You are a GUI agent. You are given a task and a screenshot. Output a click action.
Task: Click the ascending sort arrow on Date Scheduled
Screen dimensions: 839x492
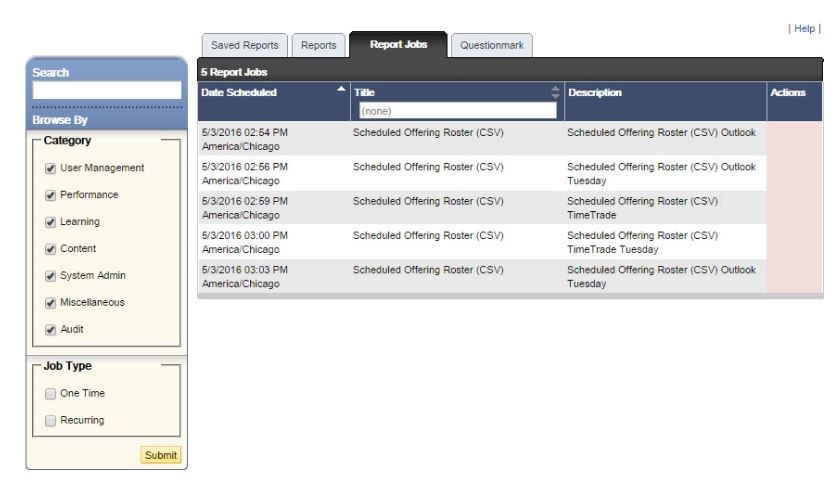point(341,89)
